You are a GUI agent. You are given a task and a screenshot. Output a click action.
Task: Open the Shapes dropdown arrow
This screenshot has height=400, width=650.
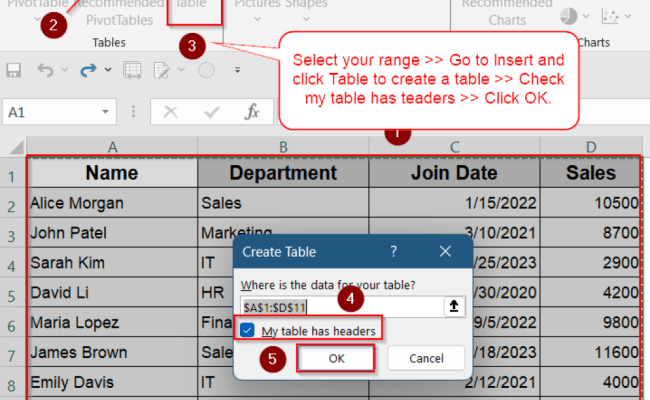pyautogui.click(x=306, y=19)
